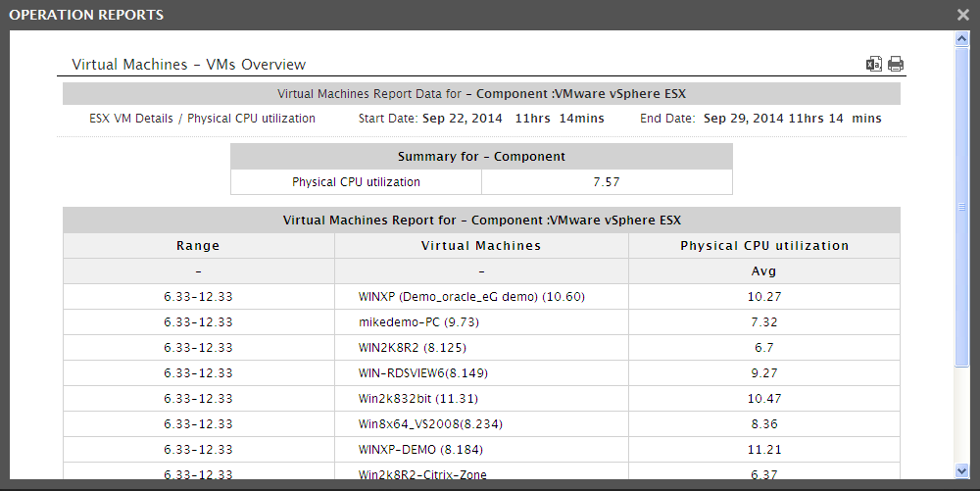Click Virtual Machines Report for table banner
980x491 pixels.
tap(481, 220)
